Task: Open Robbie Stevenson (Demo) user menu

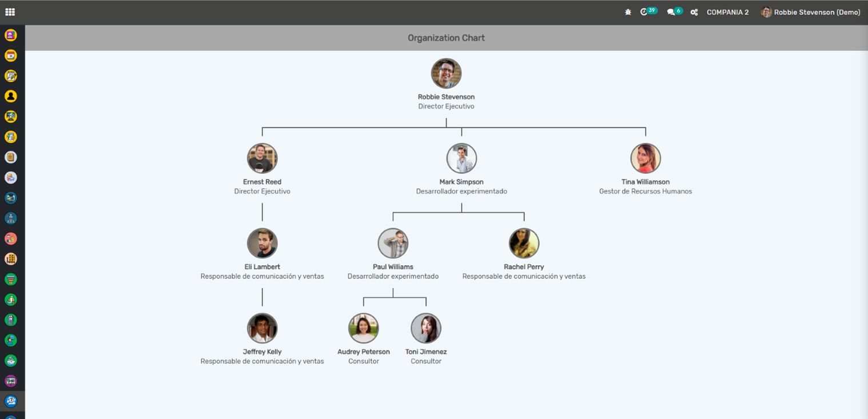Action: (x=810, y=12)
